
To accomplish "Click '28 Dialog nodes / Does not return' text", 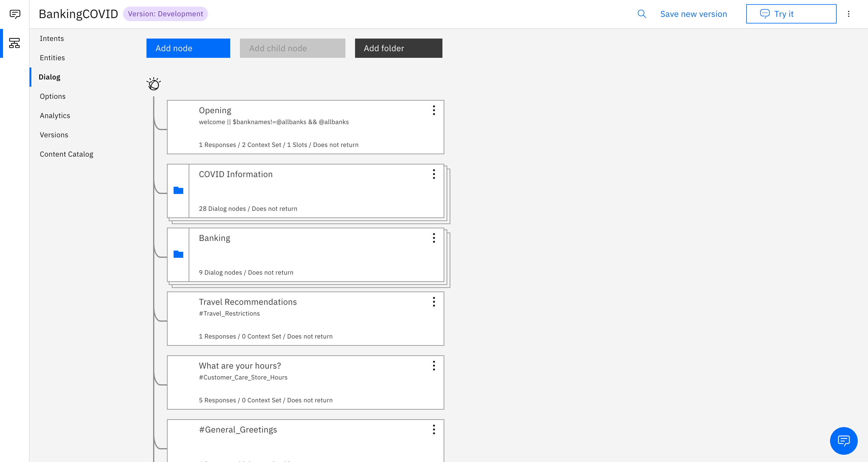I will pyautogui.click(x=248, y=209).
